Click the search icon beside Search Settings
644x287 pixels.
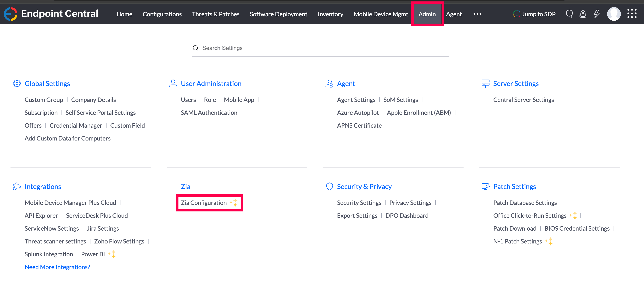[195, 48]
